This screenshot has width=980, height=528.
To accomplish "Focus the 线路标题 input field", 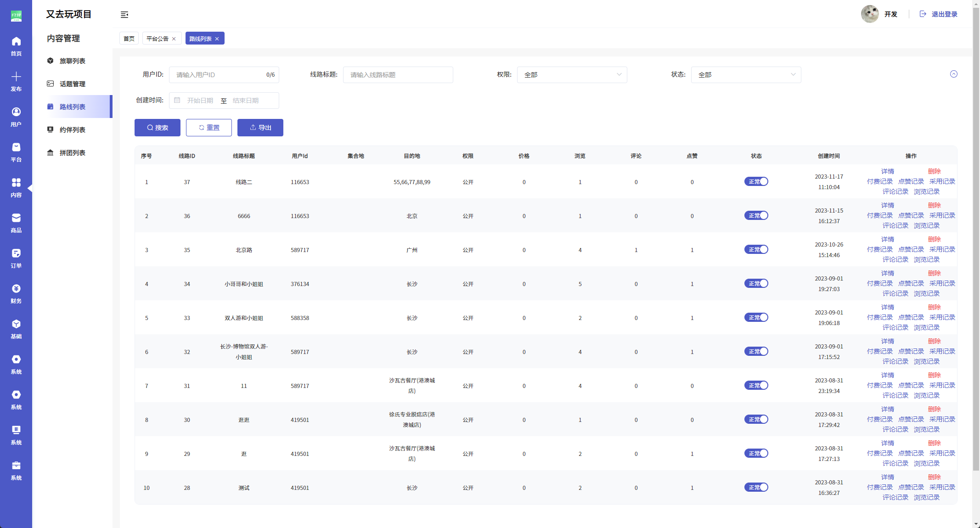I will click(x=398, y=75).
